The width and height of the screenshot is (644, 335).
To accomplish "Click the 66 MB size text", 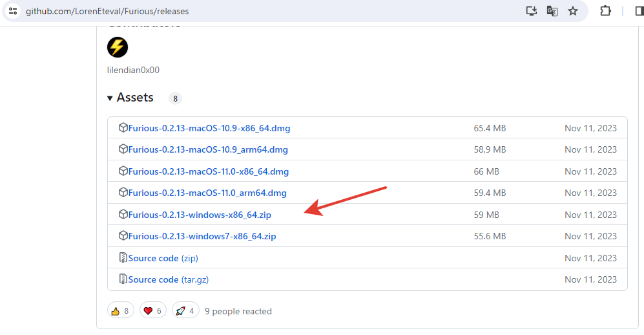I will click(486, 171).
